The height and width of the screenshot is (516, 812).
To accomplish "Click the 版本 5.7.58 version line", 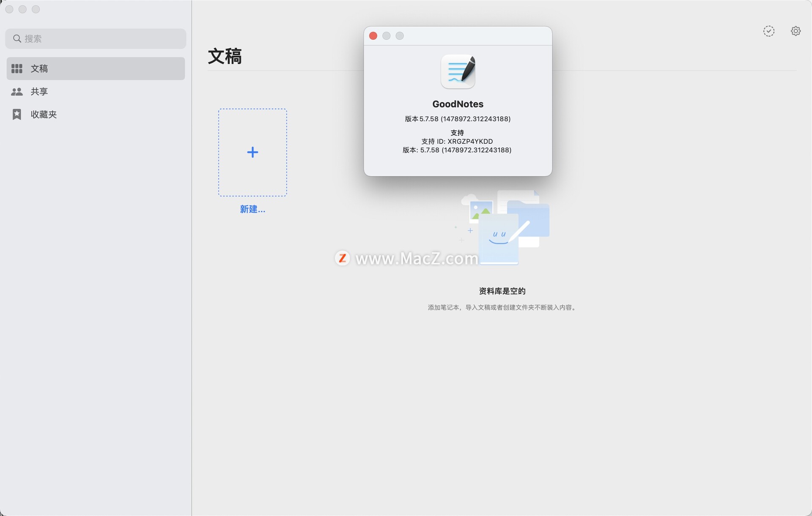I will point(458,119).
